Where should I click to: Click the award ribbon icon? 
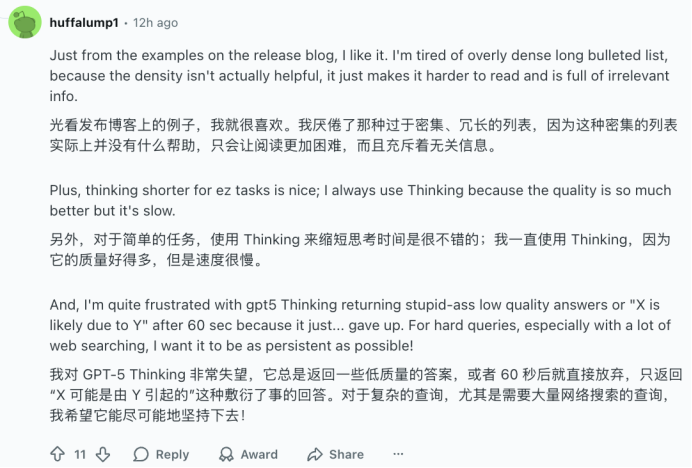coord(226,454)
